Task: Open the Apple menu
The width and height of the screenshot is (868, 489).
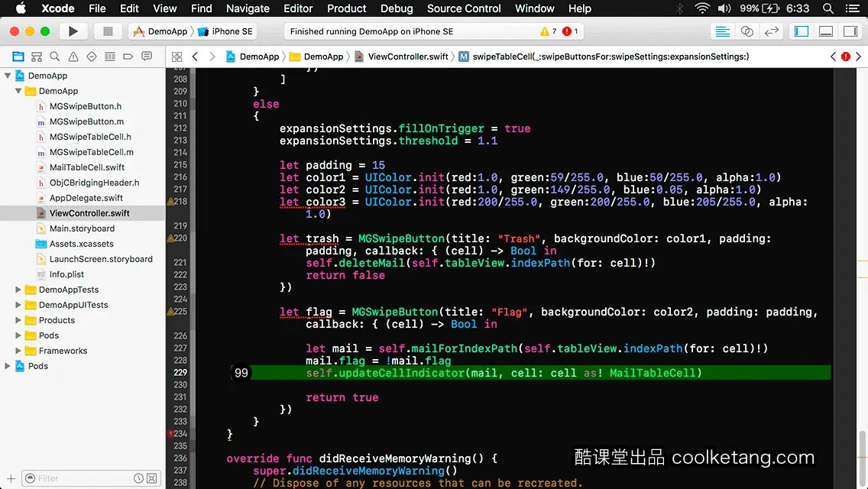Action: [21, 8]
